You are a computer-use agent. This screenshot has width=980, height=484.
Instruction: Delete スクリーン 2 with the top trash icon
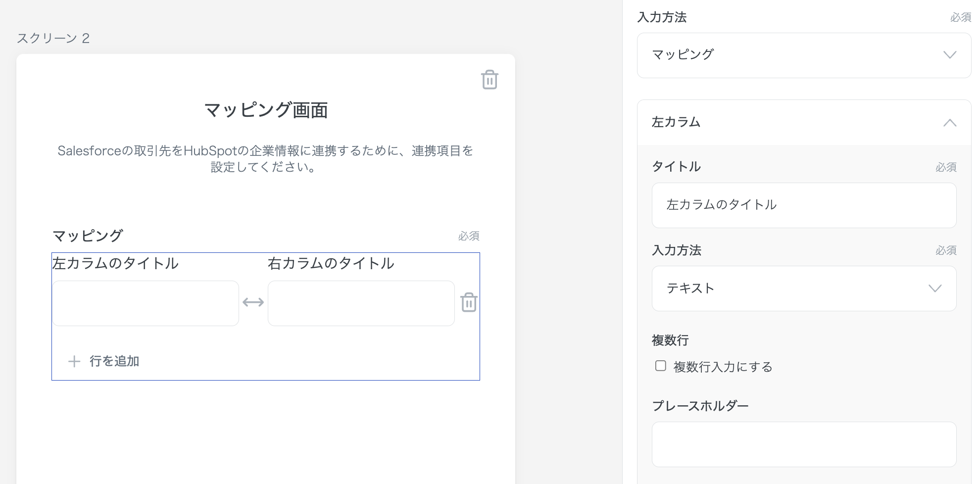(490, 80)
